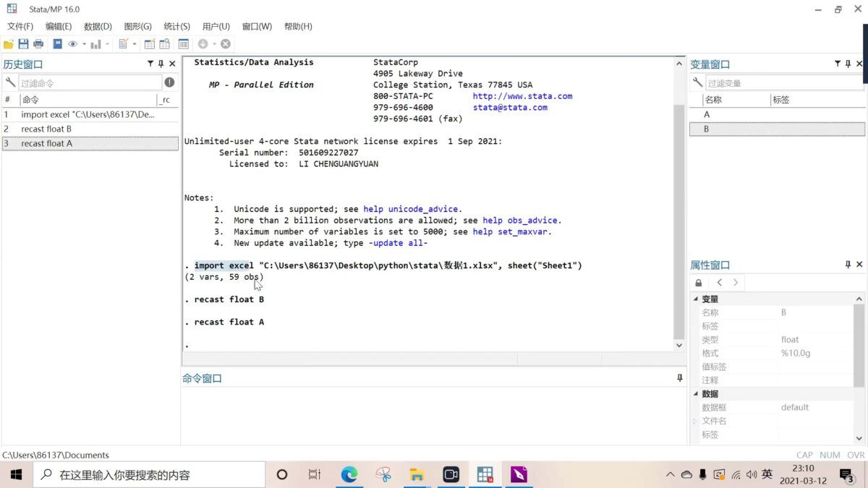Select history row 'recast float A'
This screenshot has width=868, height=488.
tap(90, 143)
